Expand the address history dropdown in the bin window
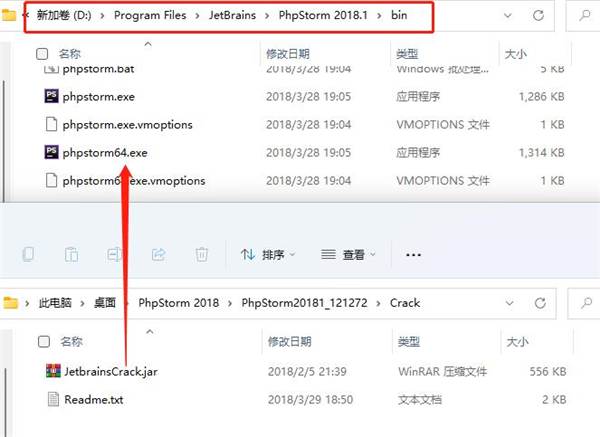Screen dimensions: 600x437 pyautogui.click(x=508, y=15)
